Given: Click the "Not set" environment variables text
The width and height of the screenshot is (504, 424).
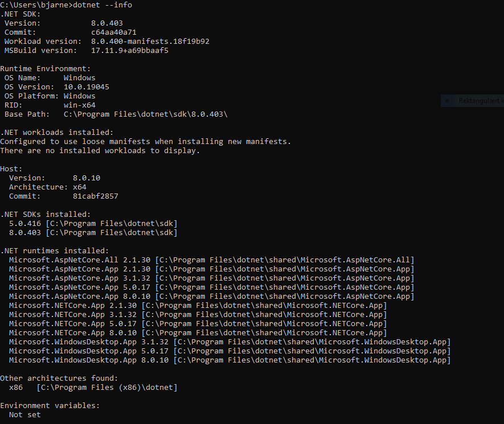Looking at the screenshot, I should (x=25, y=415).
